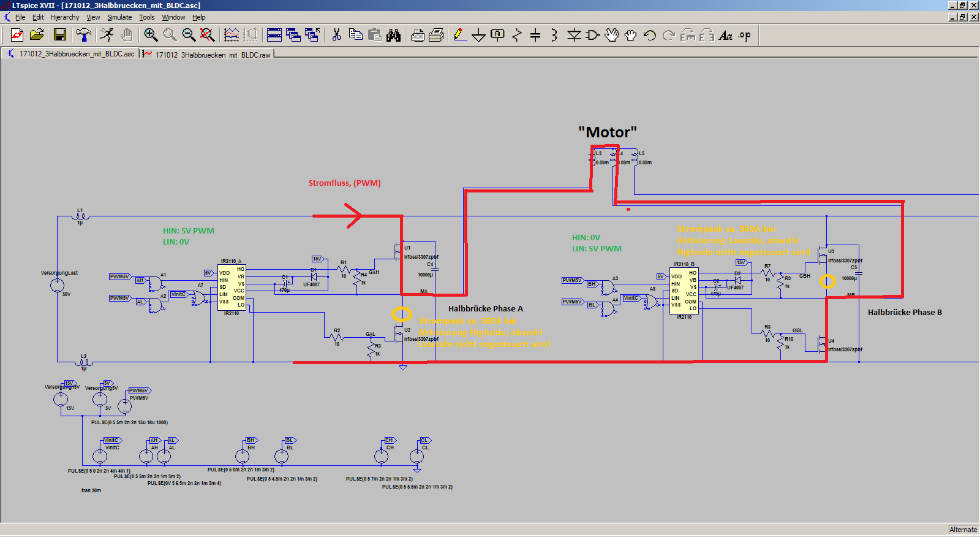Image resolution: width=980 pixels, height=537 pixels.
Task: Switch to the 171012 3Halbbruecken mit BLDC.raw tab
Action: pos(207,55)
